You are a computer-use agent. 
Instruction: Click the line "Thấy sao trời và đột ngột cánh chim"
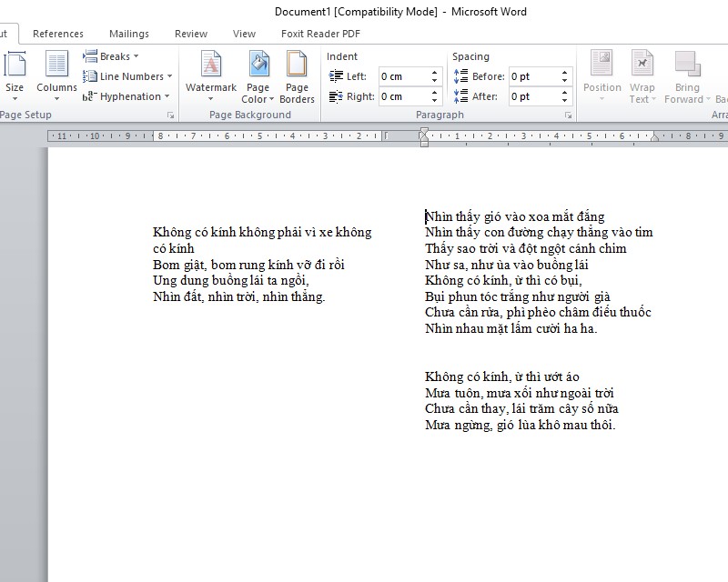tap(526, 248)
